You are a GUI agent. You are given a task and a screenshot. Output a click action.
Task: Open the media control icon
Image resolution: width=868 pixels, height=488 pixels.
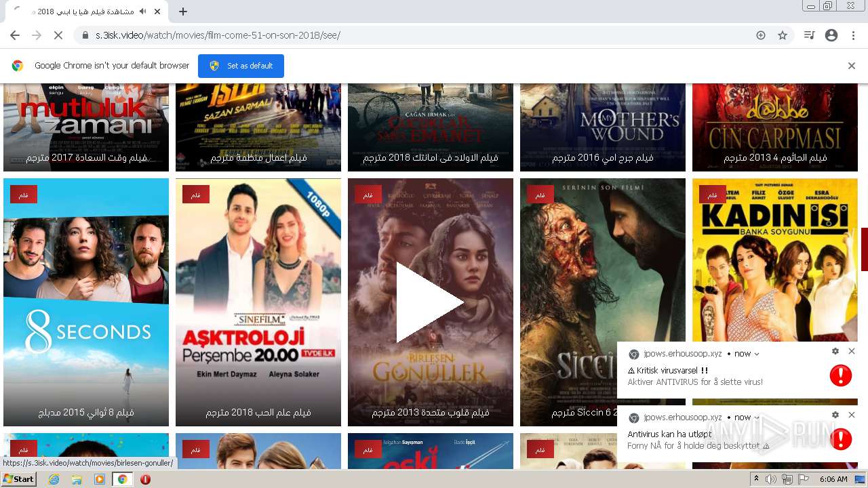pyautogui.click(x=809, y=35)
